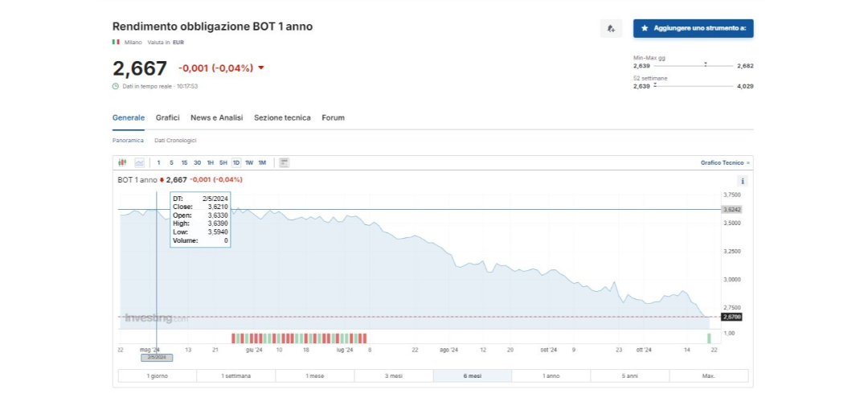Open the chart news panel icon

pyautogui.click(x=284, y=162)
